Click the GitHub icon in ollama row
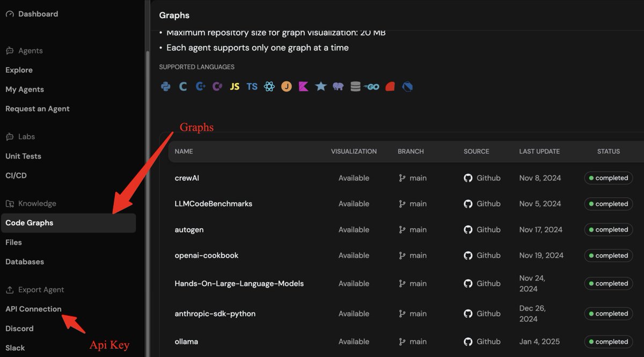The height and width of the screenshot is (357, 644). pos(468,341)
